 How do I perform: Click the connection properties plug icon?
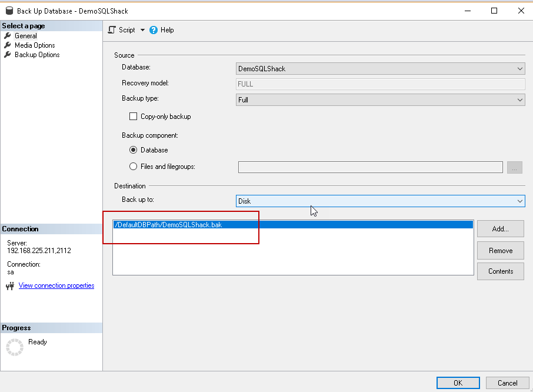(10, 286)
